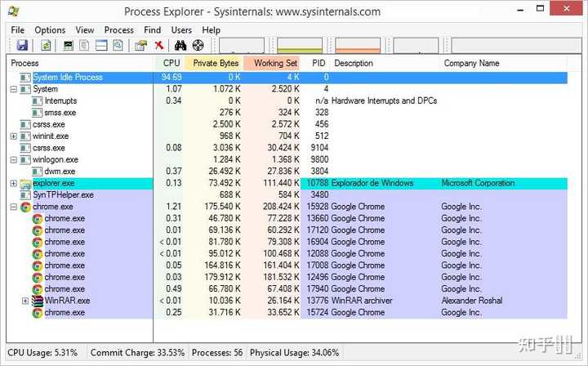Click Hardware Interrupts and DPCs description

point(385,100)
